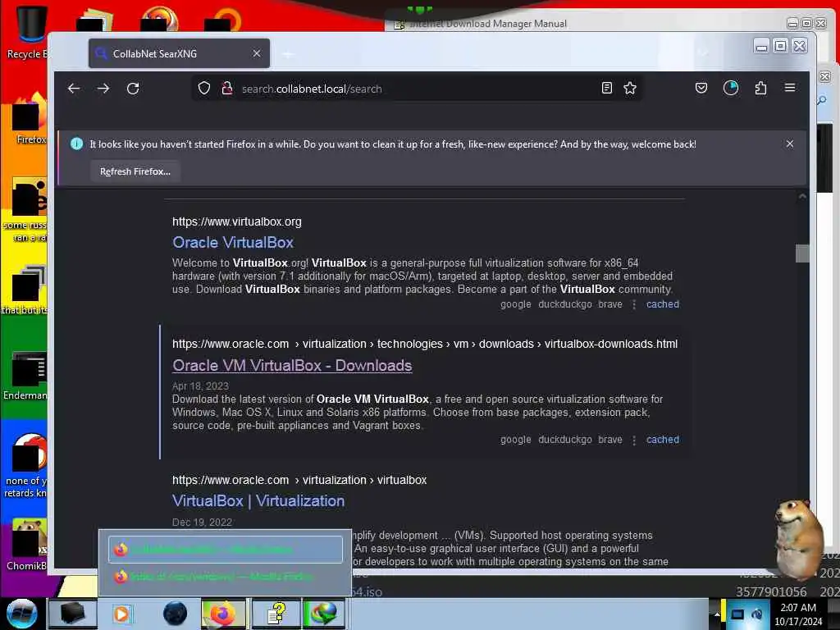Dismiss the Firefox refresh notification bar
Screen dimensions: 840x630
(x=790, y=144)
